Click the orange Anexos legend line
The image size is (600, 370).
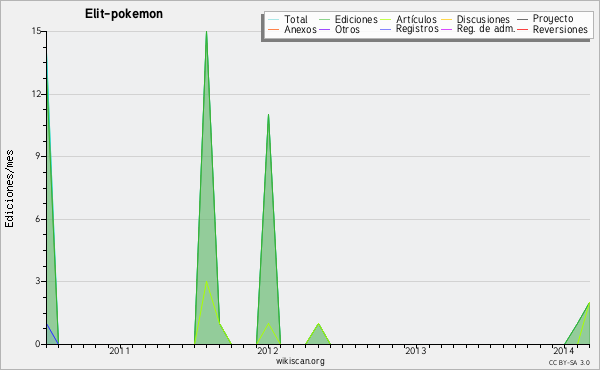click(273, 29)
